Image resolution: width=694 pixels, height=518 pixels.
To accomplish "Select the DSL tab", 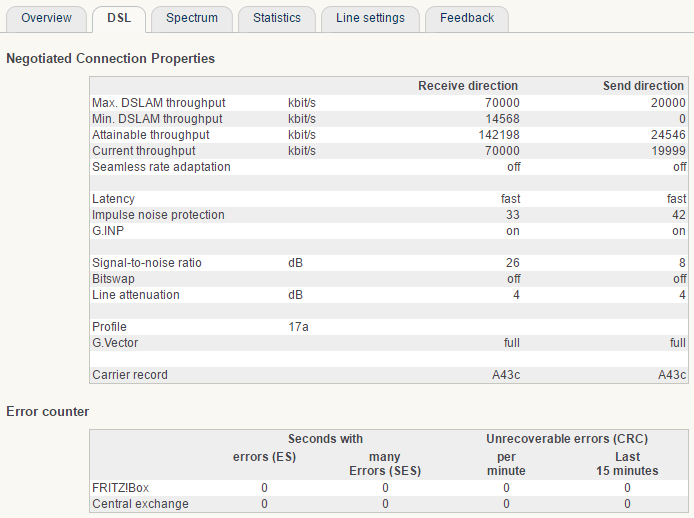I will pyautogui.click(x=119, y=18).
